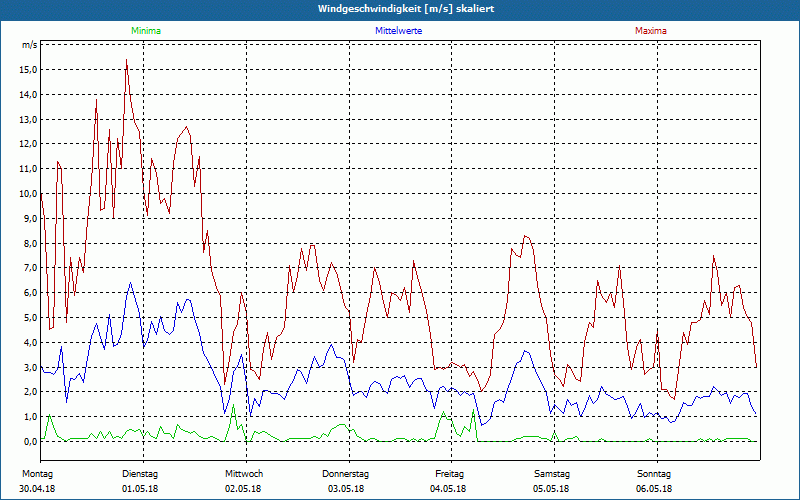Click the '5,0' y-axis value
This screenshot has width=800, height=500.
pyautogui.click(x=30, y=318)
